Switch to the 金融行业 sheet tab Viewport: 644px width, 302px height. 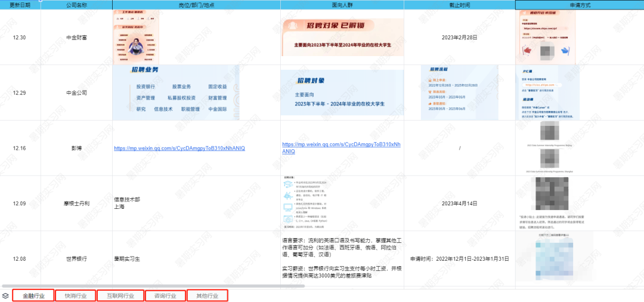click(x=33, y=296)
